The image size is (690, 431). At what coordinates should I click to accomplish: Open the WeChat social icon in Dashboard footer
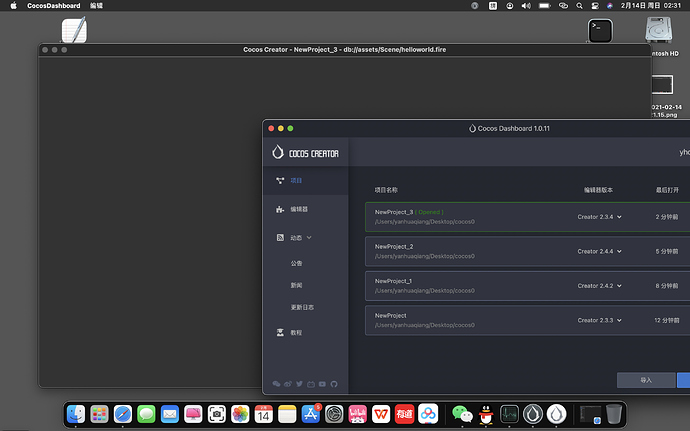tap(276, 384)
